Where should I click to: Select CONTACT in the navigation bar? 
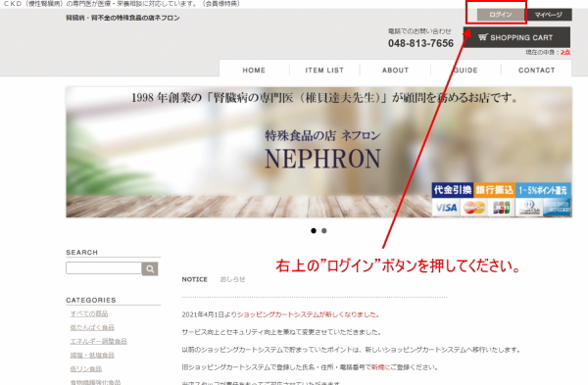click(537, 71)
